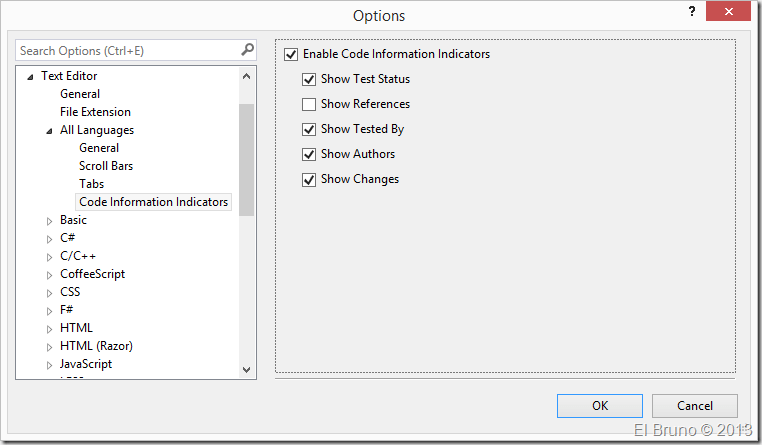Click the OK button

600,406
